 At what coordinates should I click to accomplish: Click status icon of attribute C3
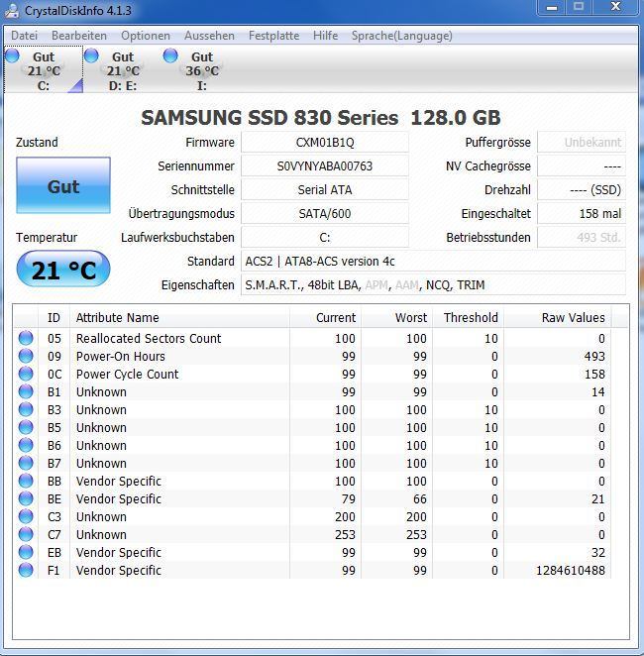tap(26, 516)
